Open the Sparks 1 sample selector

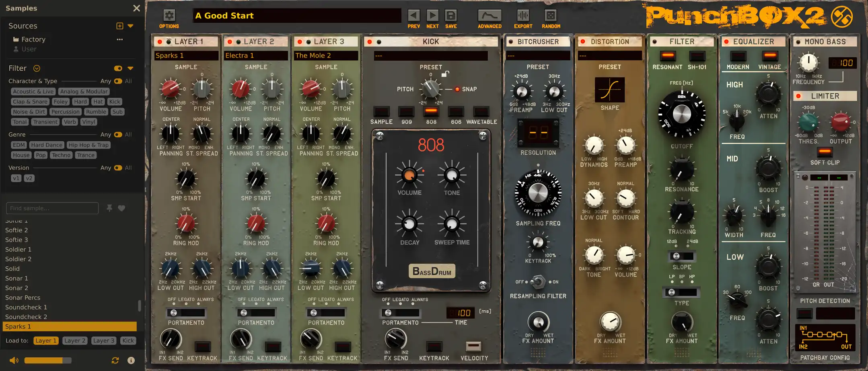(x=186, y=55)
